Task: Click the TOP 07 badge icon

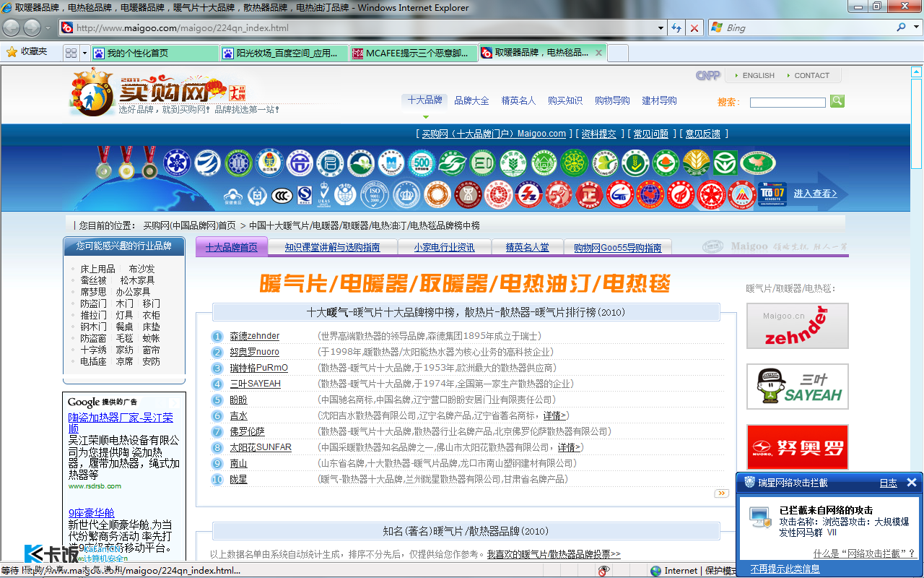Action: click(773, 195)
